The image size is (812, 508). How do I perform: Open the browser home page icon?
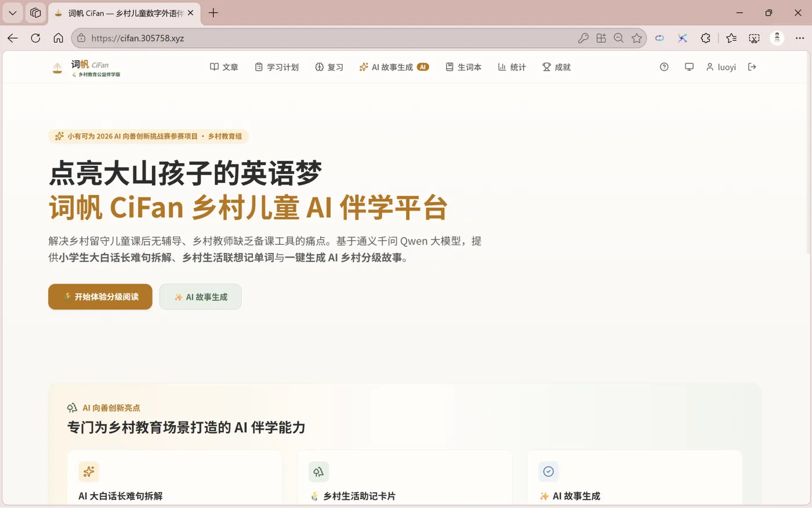pos(58,38)
